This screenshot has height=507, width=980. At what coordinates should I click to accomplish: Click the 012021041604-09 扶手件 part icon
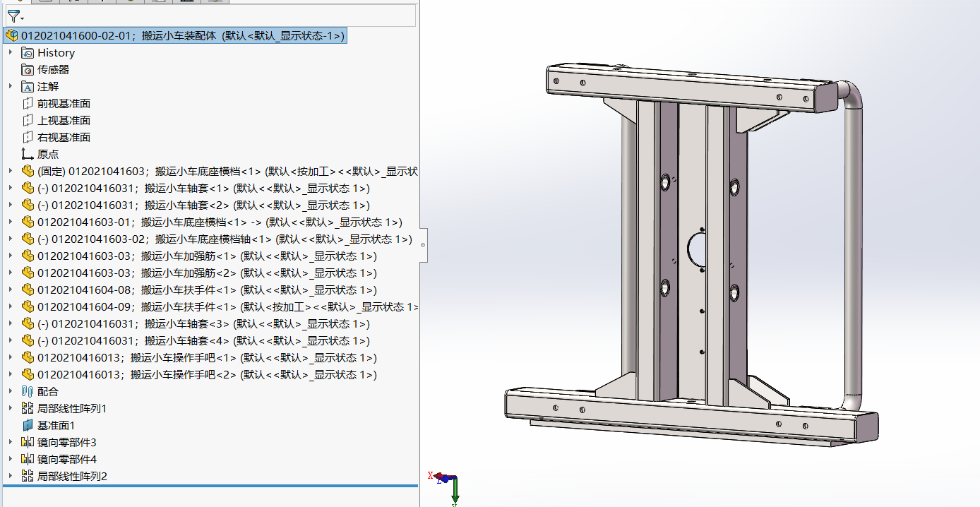point(28,307)
